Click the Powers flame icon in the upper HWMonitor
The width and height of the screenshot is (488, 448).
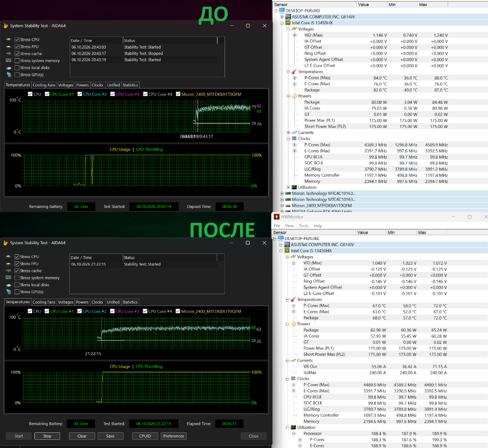(294, 96)
